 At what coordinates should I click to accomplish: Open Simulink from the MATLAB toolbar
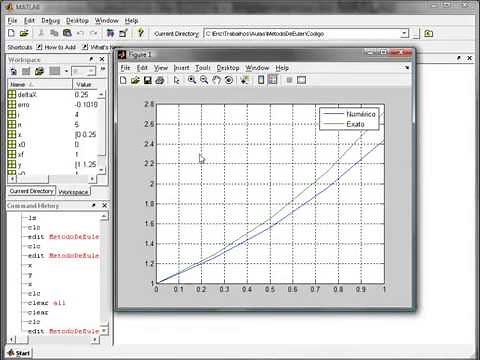click(x=110, y=33)
